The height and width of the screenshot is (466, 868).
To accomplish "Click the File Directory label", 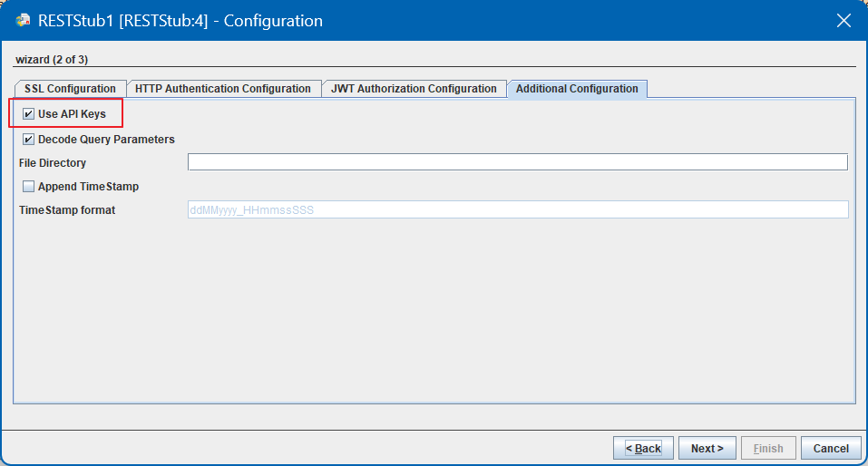I will 53,163.
